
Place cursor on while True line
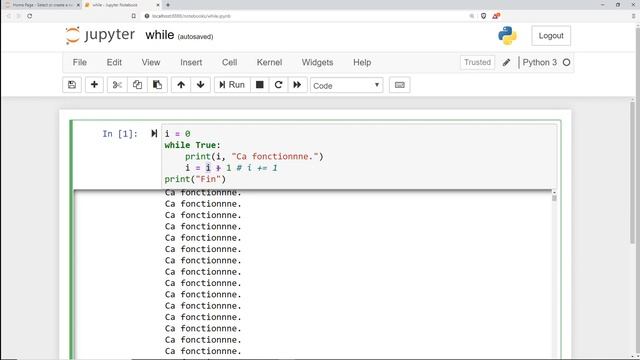(x=192, y=145)
